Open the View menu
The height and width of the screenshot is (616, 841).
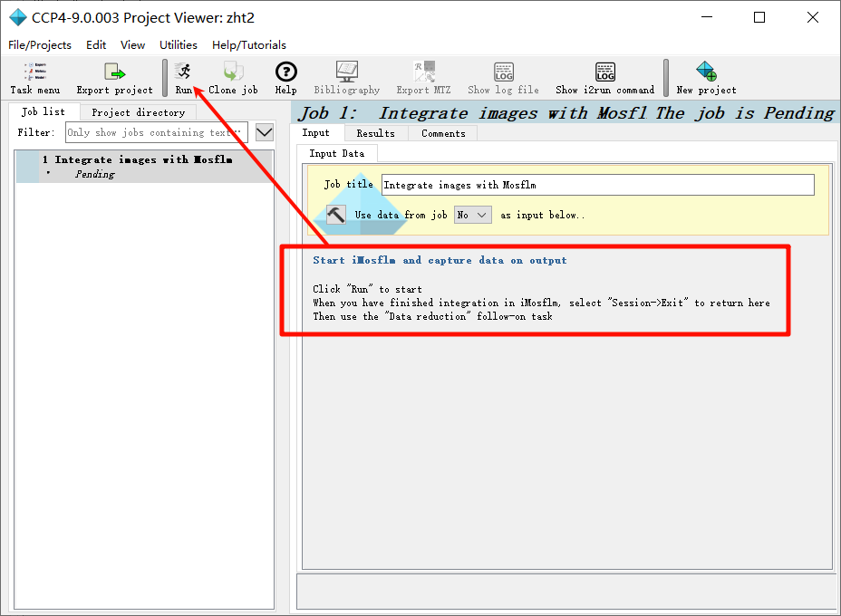click(x=132, y=45)
